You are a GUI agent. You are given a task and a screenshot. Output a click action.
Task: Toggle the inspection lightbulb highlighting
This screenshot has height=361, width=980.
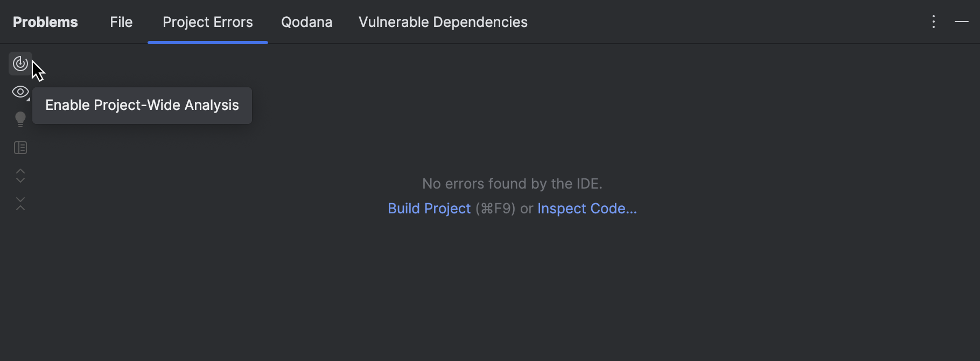point(20,119)
